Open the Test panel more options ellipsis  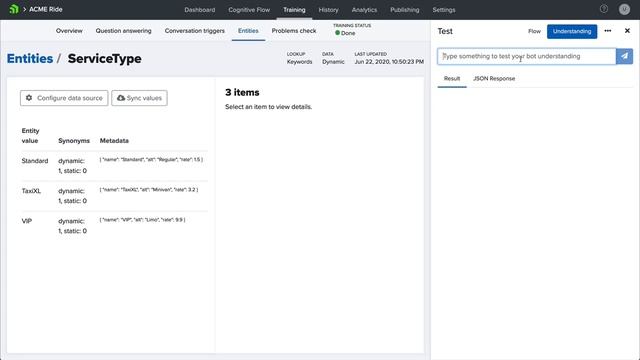coord(608,31)
